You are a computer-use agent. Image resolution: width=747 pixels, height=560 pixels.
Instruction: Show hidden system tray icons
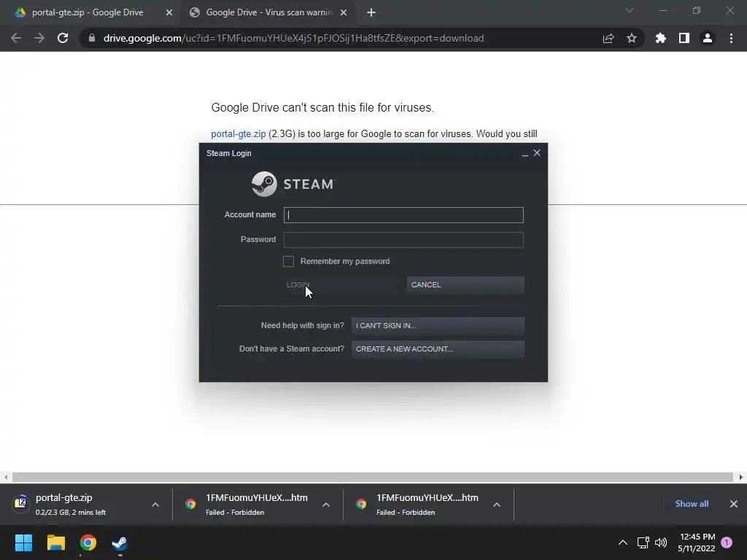click(x=623, y=542)
